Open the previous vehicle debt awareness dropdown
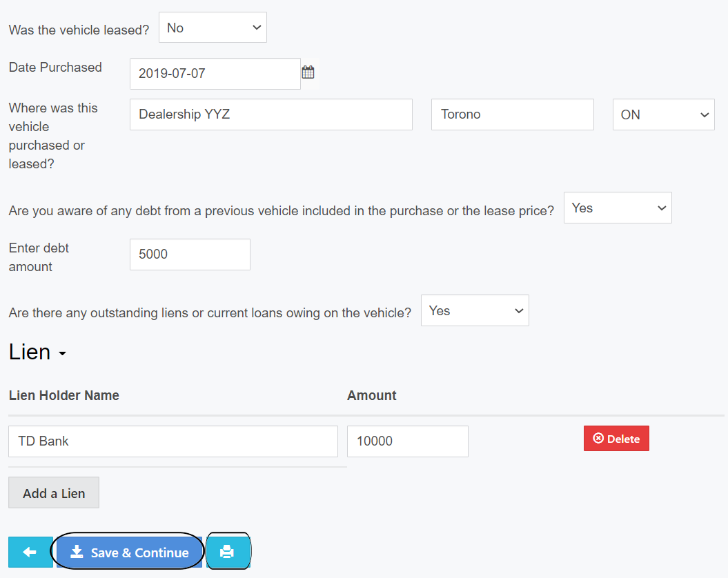This screenshot has width=728, height=578. (x=617, y=208)
